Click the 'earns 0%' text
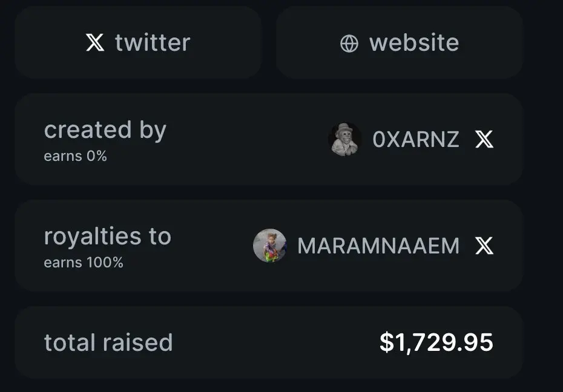This screenshot has height=392, width=563. click(76, 156)
